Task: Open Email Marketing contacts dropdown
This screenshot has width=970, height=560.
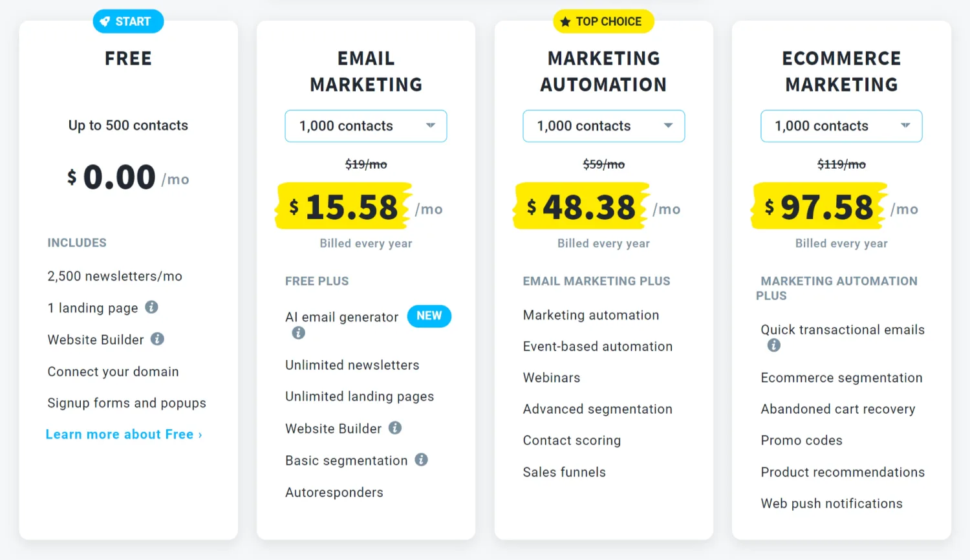Action: [366, 126]
